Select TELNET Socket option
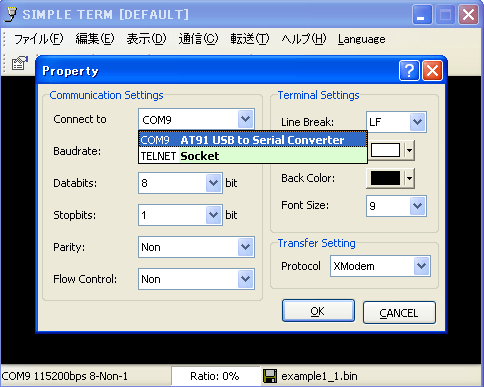Image resolution: width=484 pixels, height=387 pixels. (x=253, y=155)
